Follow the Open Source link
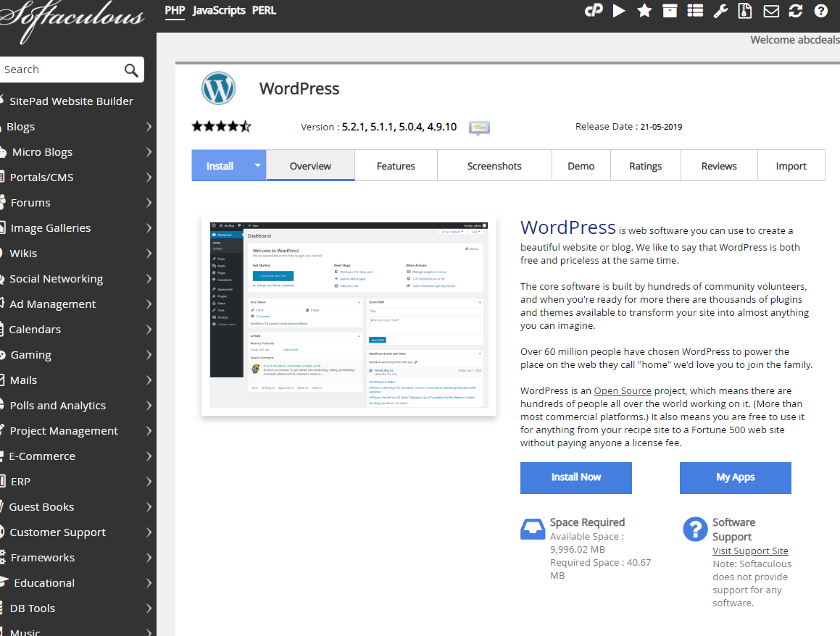This screenshot has height=636, width=840. point(623,391)
